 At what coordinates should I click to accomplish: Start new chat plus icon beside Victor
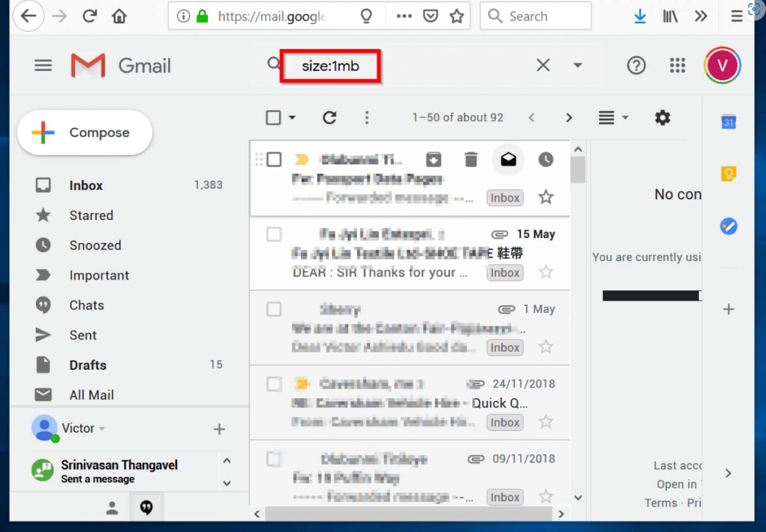219,429
